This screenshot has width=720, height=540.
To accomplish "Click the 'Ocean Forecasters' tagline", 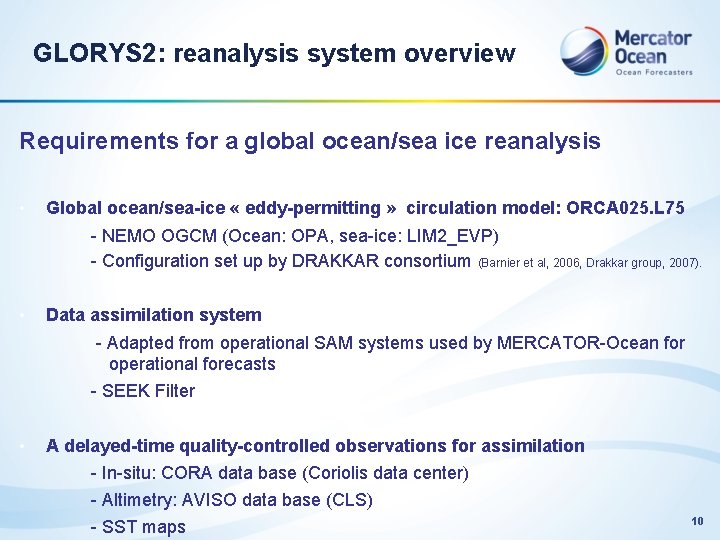I will coord(654,72).
